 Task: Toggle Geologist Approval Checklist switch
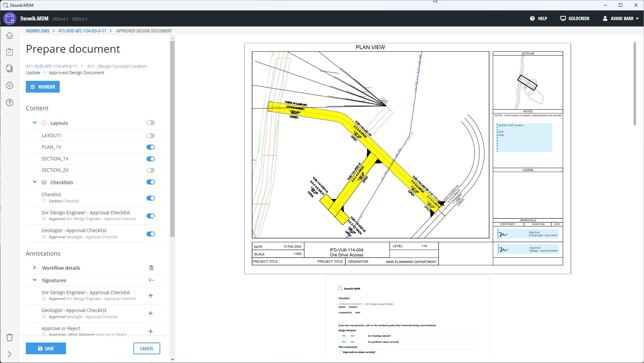(x=151, y=234)
